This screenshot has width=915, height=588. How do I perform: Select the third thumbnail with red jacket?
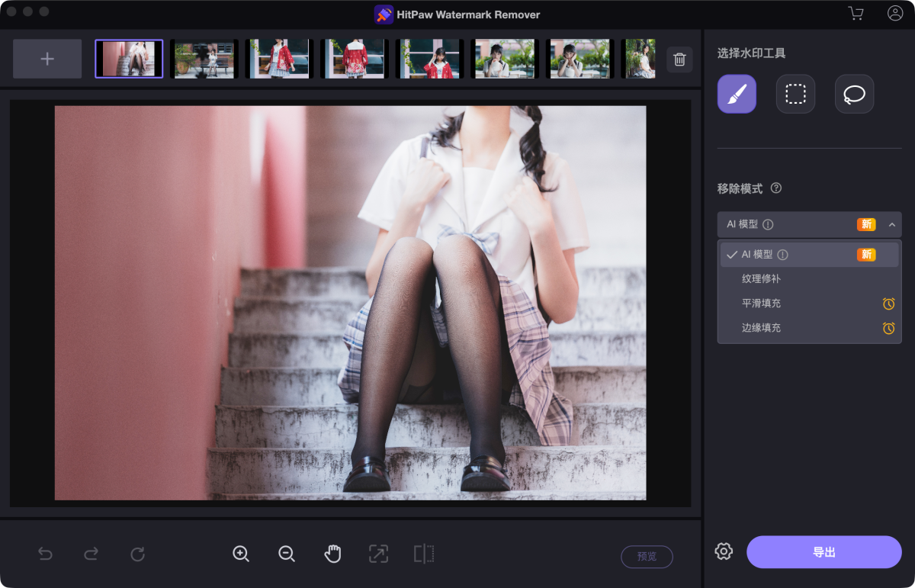click(x=279, y=59)
